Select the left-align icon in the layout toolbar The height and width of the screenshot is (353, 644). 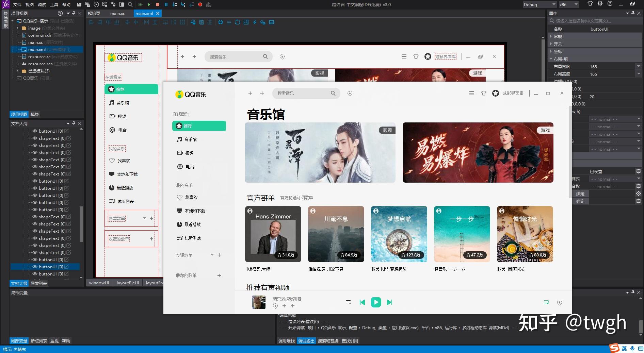tap(91, 22)
